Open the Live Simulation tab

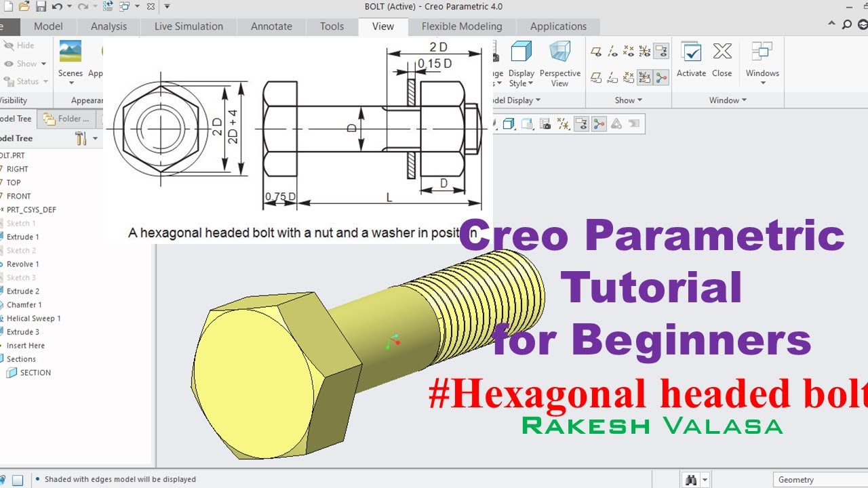point(189,26)
